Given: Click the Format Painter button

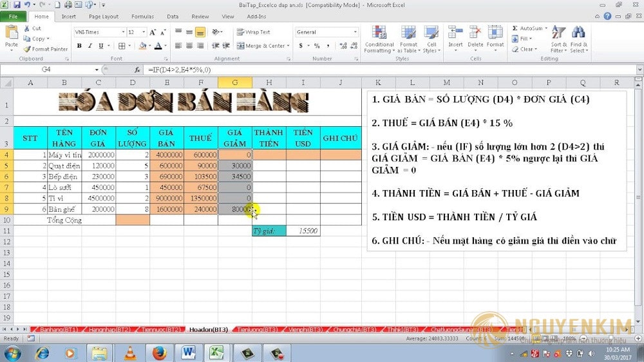Looking at the screenshot, I should (x=46, y=49).
